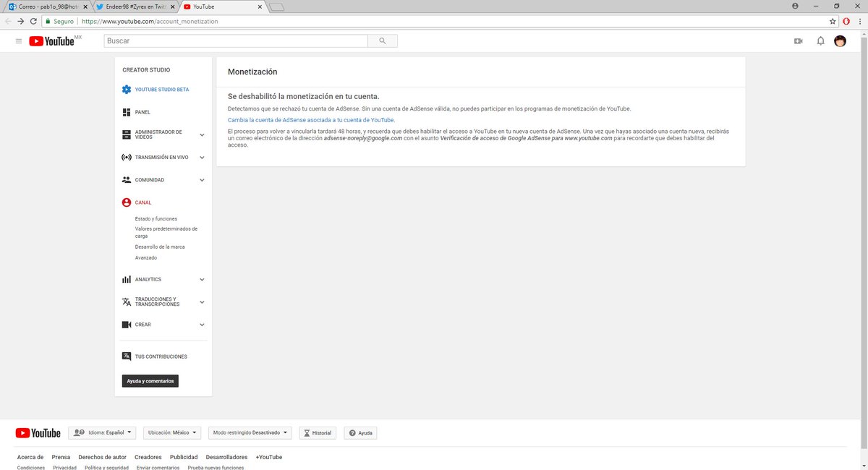Image resolution: width=868 pixels, height=470 pixels.
Task: Go back to previous page
Action: 8,21
